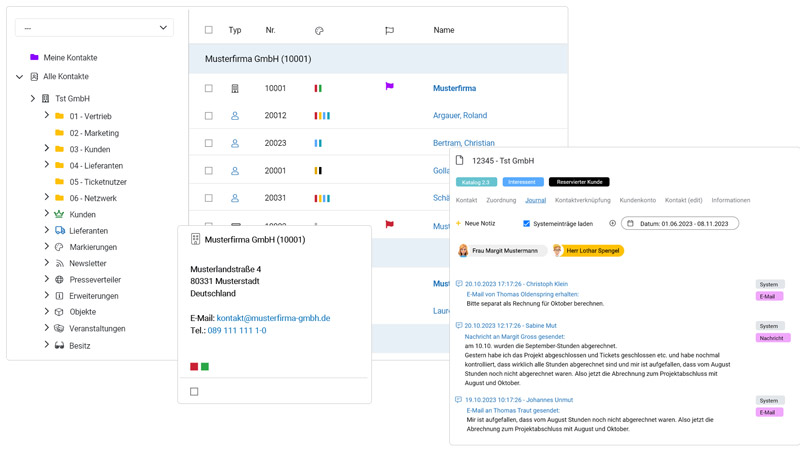Viewport: 800px width, 453px height.
Task: Click the Alle Kontakte address book icon
Action: tap(34, 77)
